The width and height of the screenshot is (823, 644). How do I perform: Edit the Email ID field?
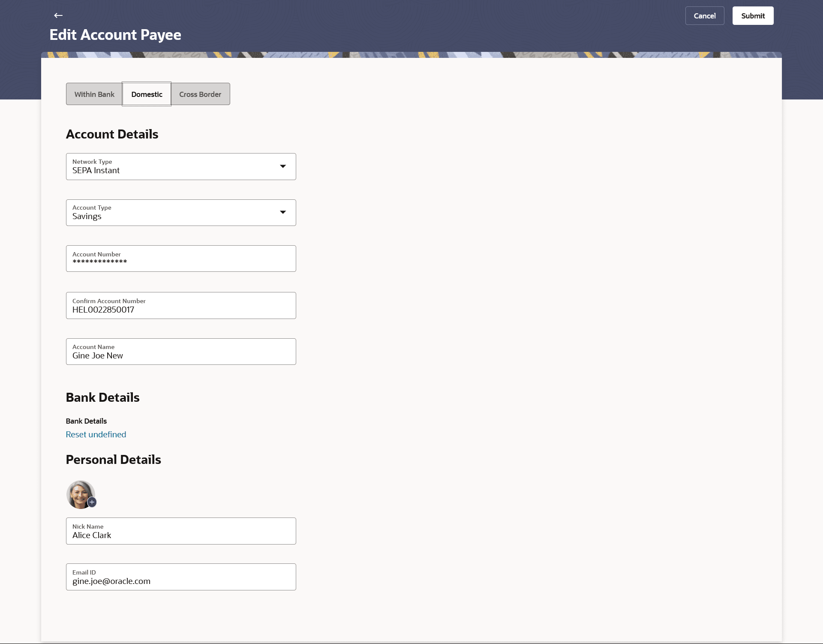pyautogui.click(x=181, y=577)
